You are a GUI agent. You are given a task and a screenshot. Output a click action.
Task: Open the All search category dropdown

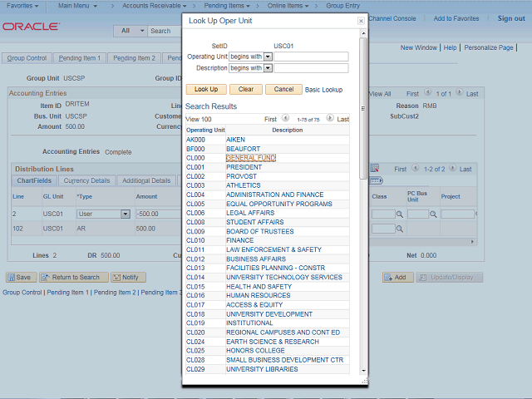click(131, 31)
